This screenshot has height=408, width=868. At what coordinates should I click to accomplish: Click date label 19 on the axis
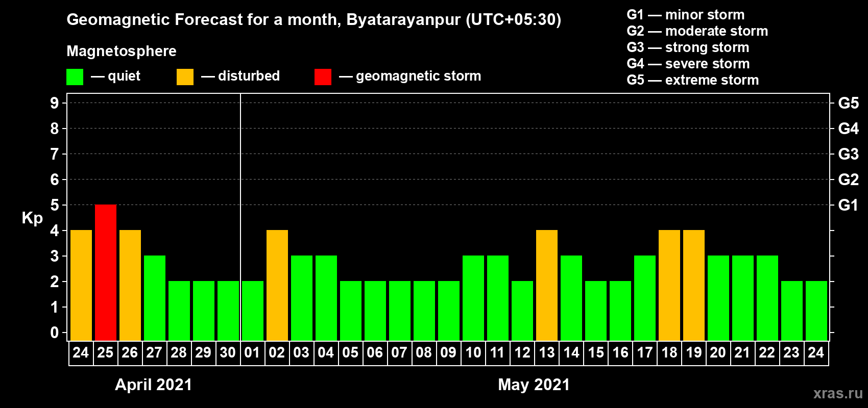pos(694,352)
